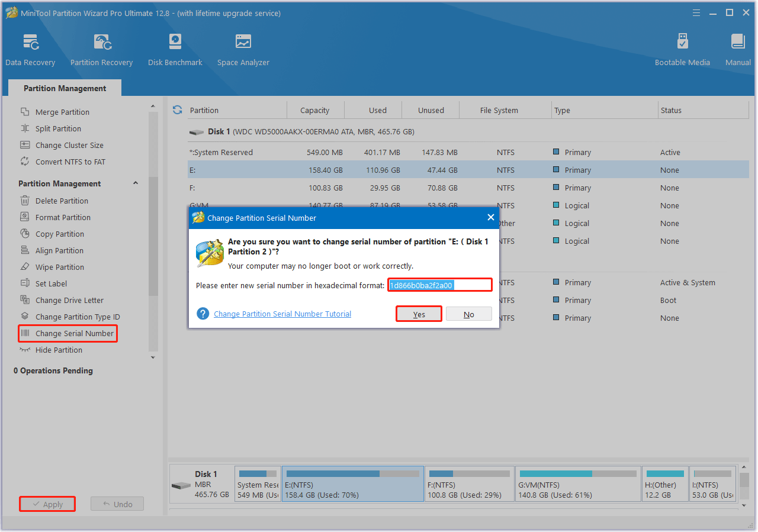
Task: Close the Change Partition Serial Number dialog
Action: tap(490, 217)
